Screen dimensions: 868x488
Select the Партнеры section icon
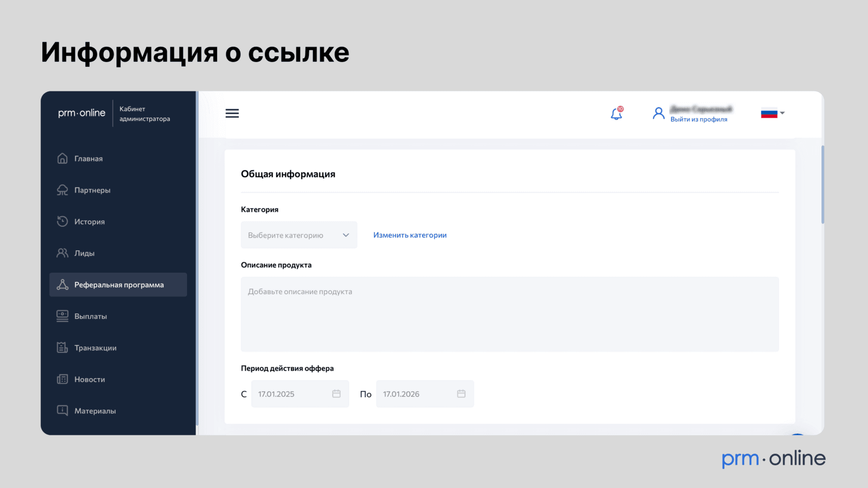(x=62, y=190)
